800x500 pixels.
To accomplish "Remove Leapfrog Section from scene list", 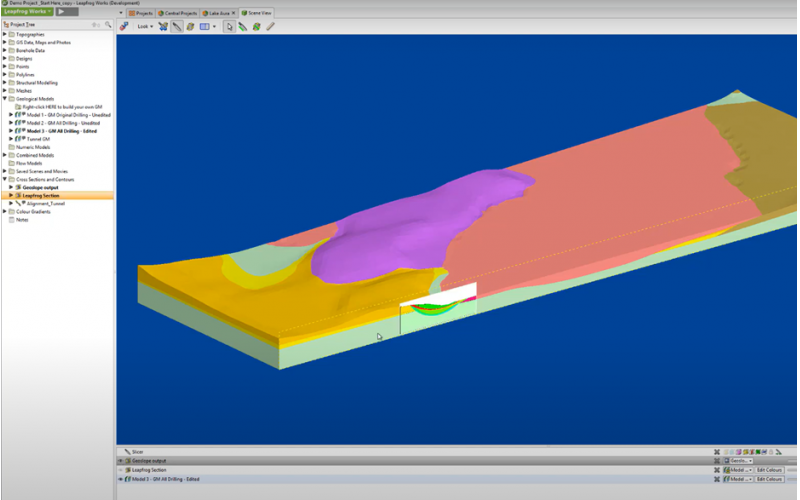I will [x=717, y=470].
